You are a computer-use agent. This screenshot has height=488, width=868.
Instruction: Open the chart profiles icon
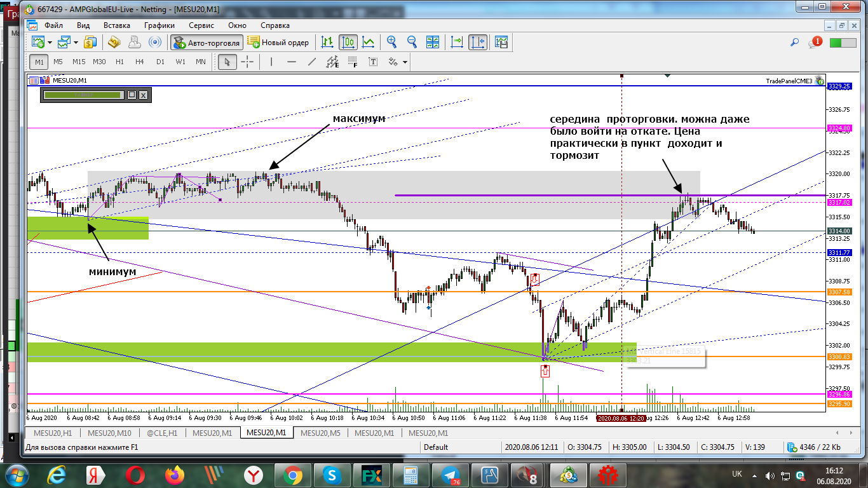(64, 43)
